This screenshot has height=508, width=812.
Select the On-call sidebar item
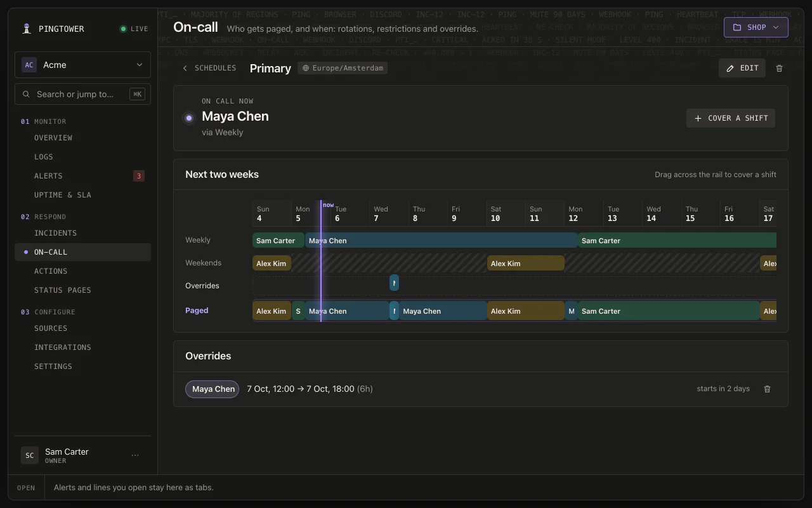82,252
